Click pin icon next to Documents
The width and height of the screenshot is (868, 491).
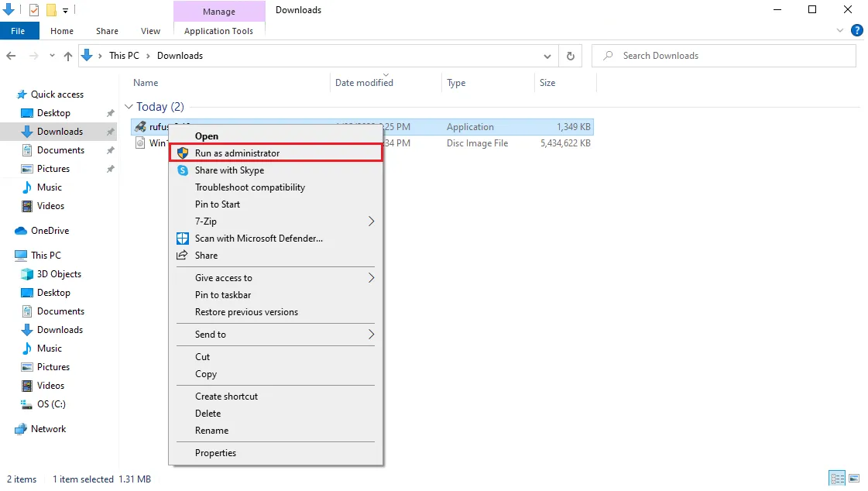click(110, 150)
